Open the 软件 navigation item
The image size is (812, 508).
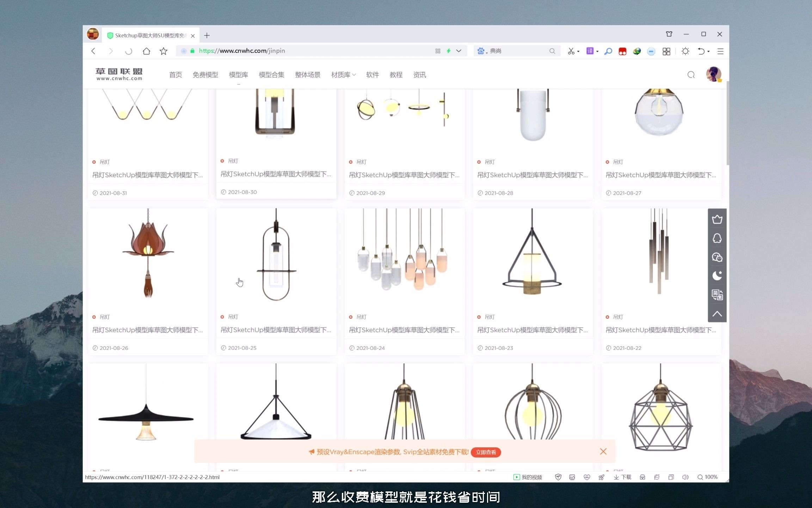click(373, 75)
